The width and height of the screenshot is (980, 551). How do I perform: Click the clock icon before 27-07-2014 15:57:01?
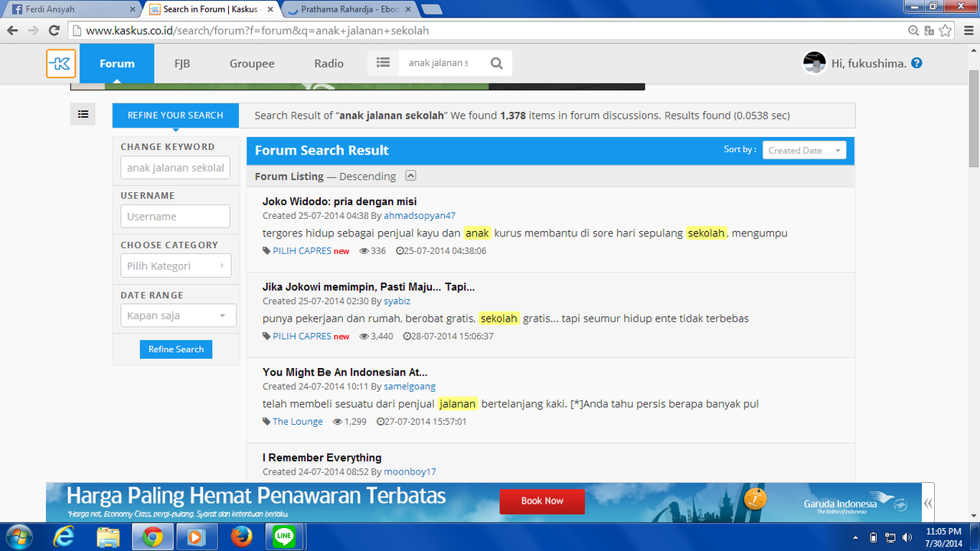pyautogui.click(x=381, y=422)
